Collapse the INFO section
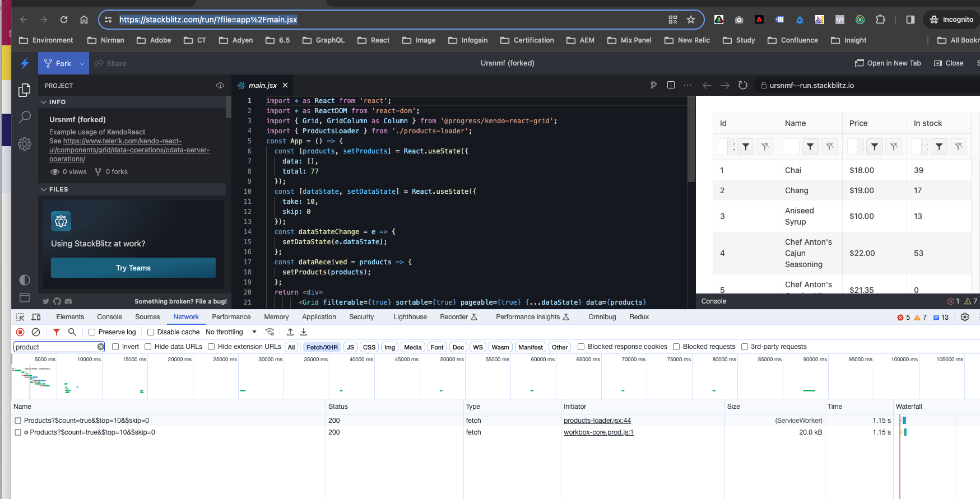Viewport: 980px width, 499px height. point(44,102)
